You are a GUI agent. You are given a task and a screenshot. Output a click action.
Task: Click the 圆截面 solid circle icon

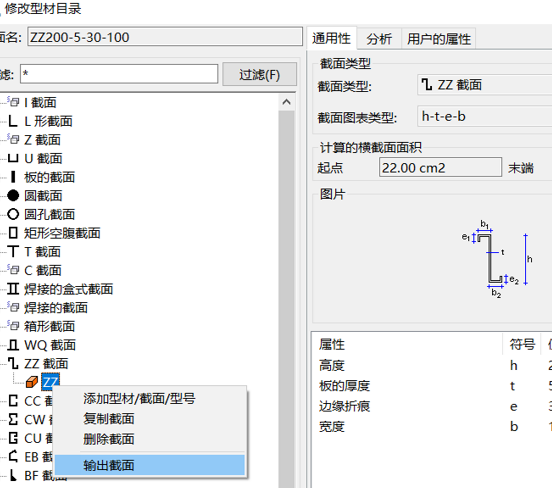(x=13, y=196)
